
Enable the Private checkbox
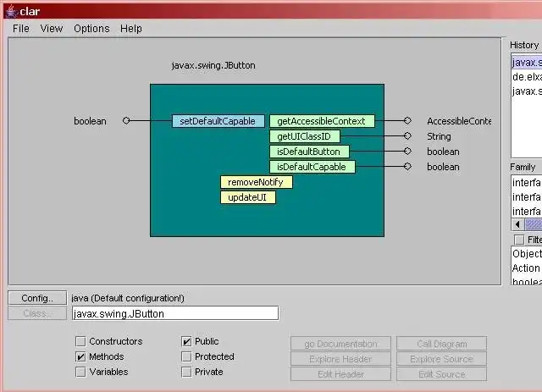[186, 372]
